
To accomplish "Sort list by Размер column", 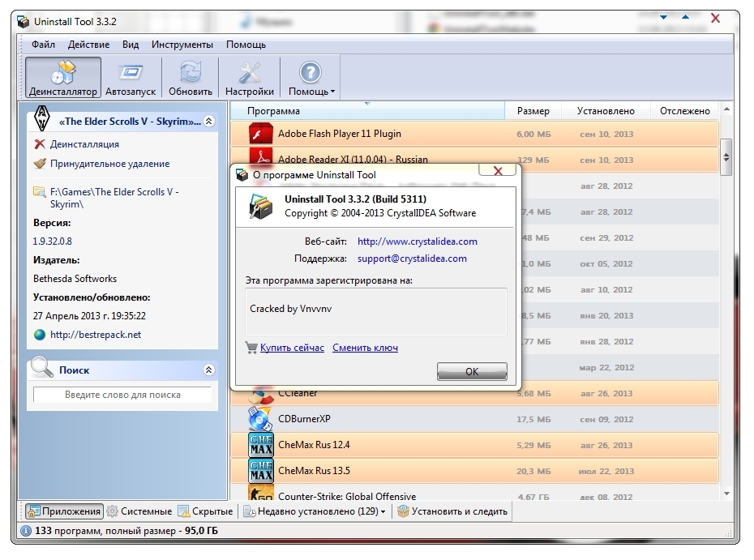I will pos(533,111).
